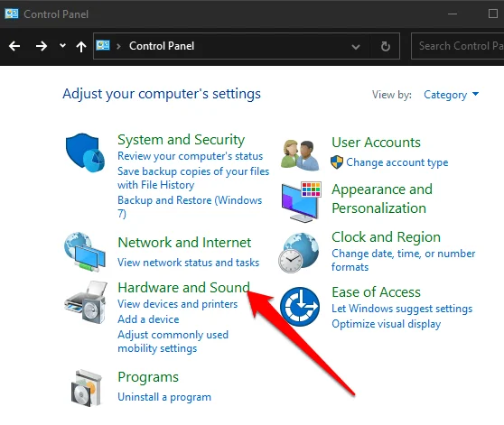
Task: Open Hardware and Sound category
Action: point(183,288)
